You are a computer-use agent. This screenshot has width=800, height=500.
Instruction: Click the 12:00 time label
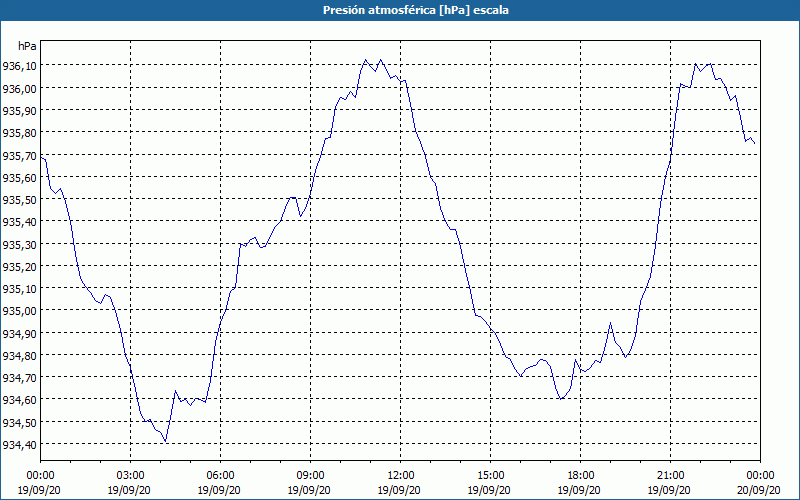(x=401, y=476)
